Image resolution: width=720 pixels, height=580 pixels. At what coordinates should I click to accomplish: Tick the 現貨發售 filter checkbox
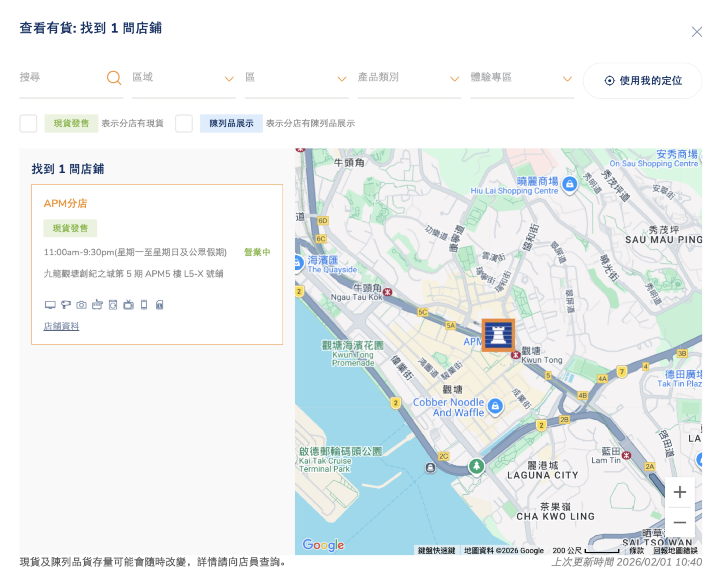tap(28, 124)
